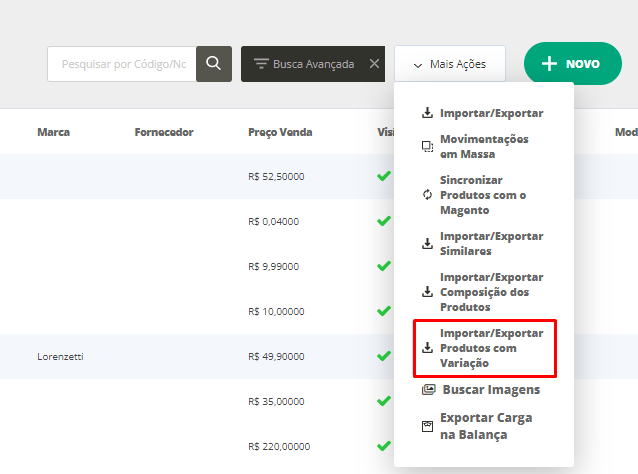Click the Movimentações em Massa icon

428,146
